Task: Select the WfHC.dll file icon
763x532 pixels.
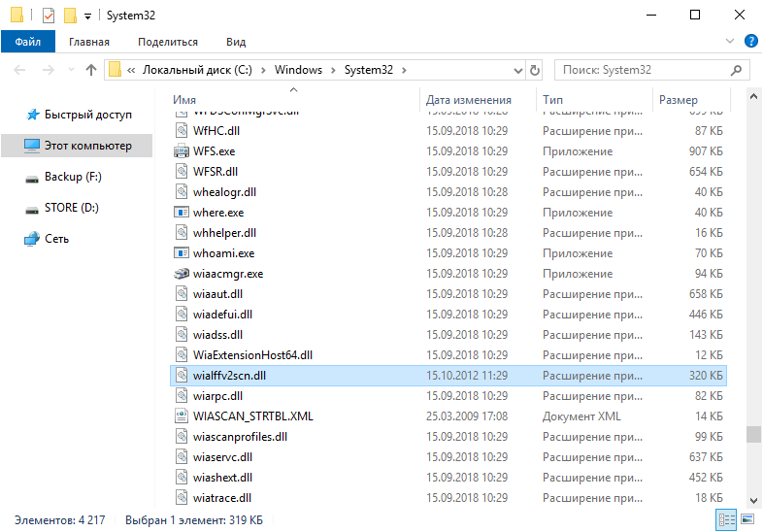Action: coord(182,130)
